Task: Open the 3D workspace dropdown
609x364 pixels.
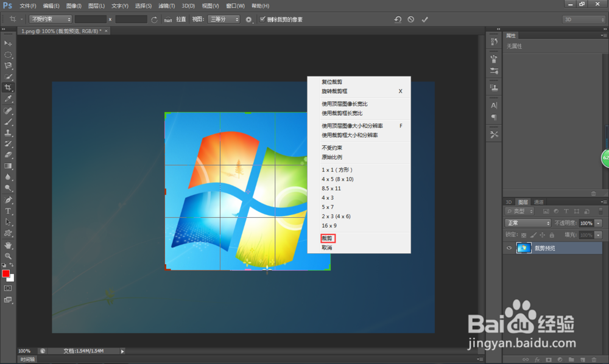Action: tap(584, 19)
